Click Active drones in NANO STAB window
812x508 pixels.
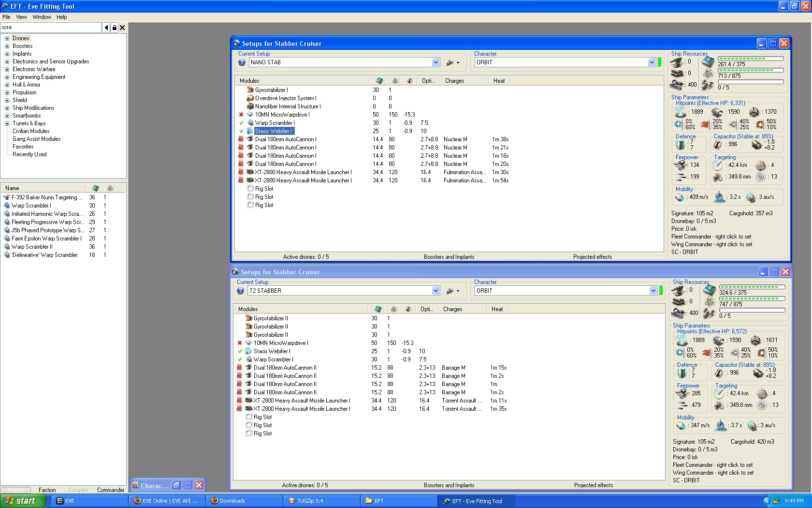pos(306,257)
